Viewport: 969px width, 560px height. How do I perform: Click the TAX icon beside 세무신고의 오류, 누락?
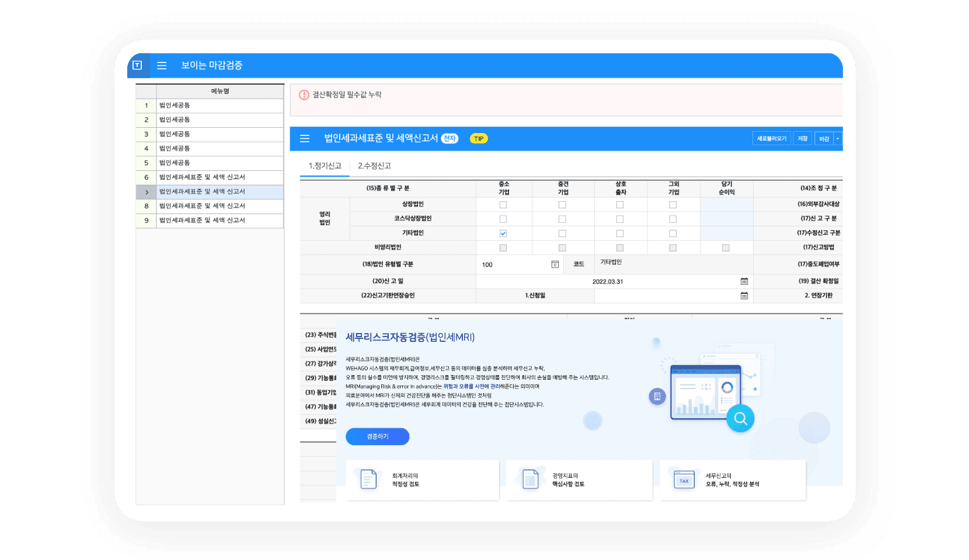coord(684,480)
